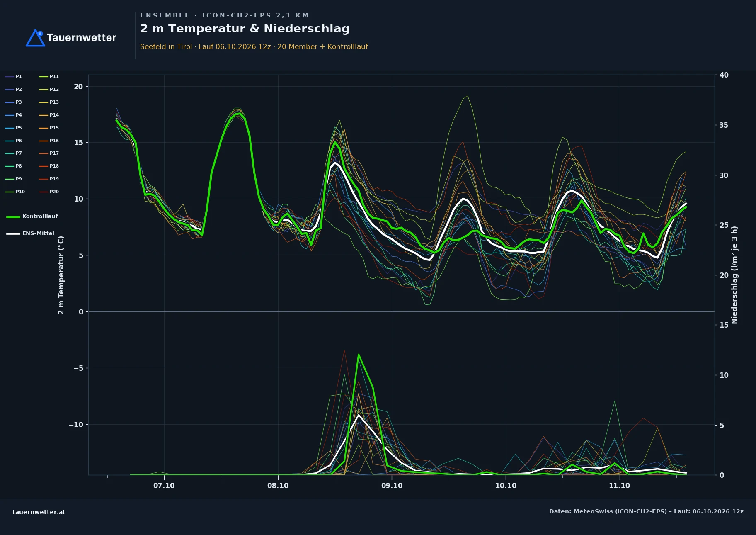The width and height of the screenshot is (756, 535).
Task: Click the P13 legend item
Action: (49, 102)
